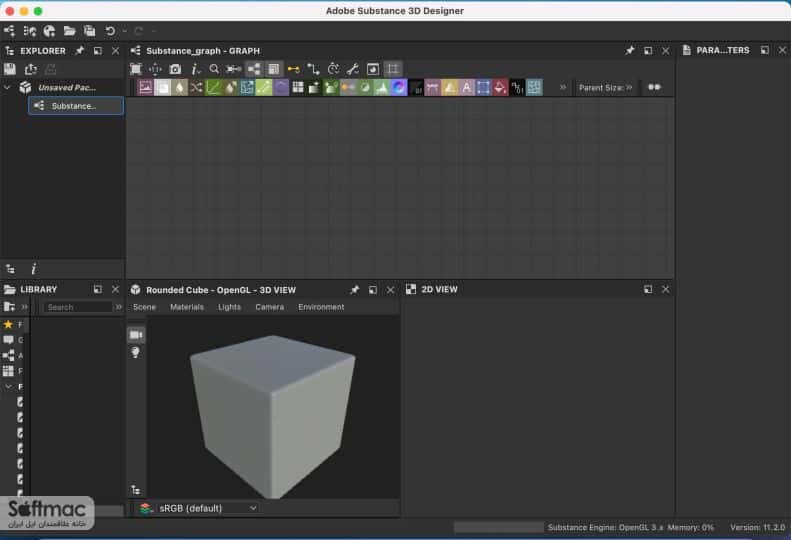The width and height of the screenshot is (791, 540).
Task: Expand the Library search options chevron
Action: coord(119,307)
